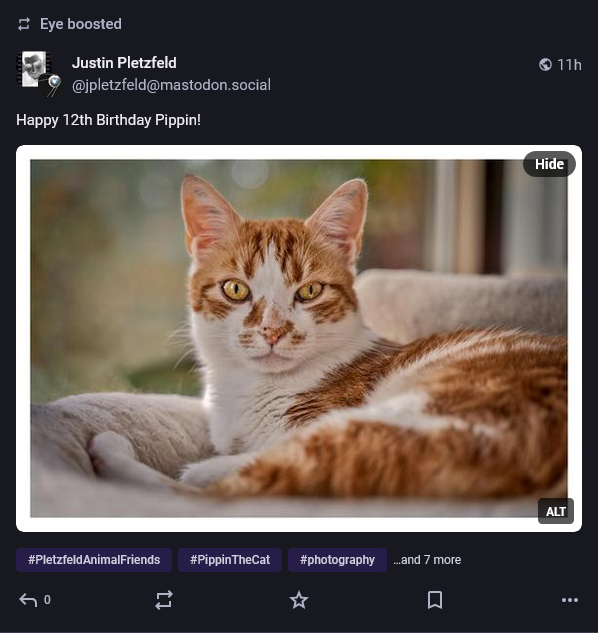Click the small booster avatar overlay
The width and height of the screenshot is (598, 633).
point(50,85)
